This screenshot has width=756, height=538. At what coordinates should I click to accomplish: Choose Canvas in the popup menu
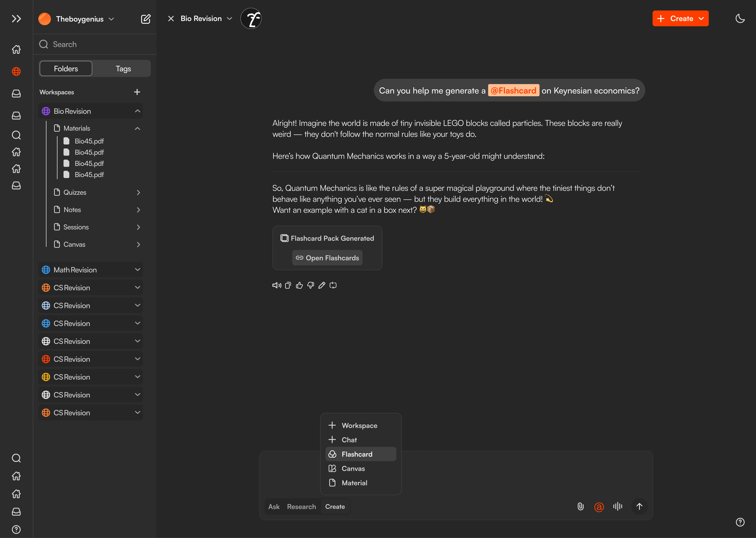(353, 468)
